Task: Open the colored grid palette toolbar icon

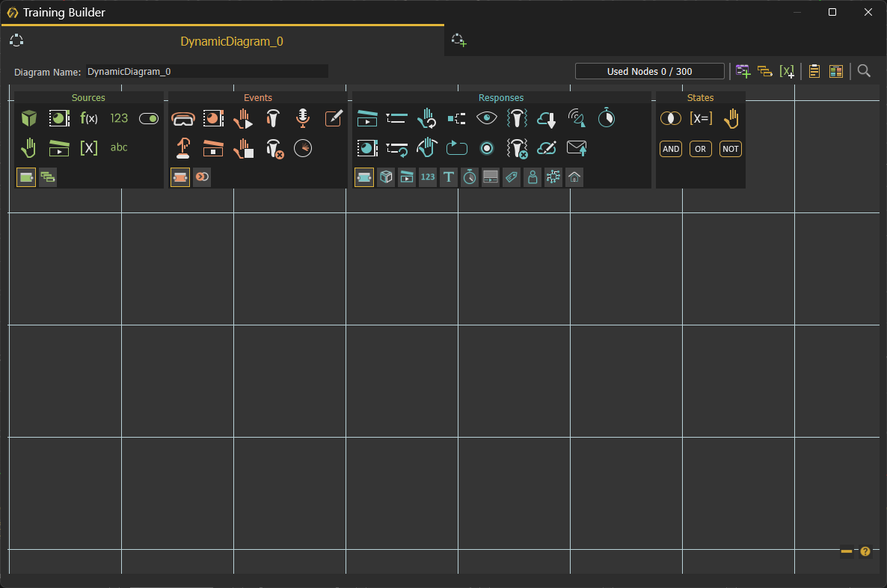Action: point(836,71)
